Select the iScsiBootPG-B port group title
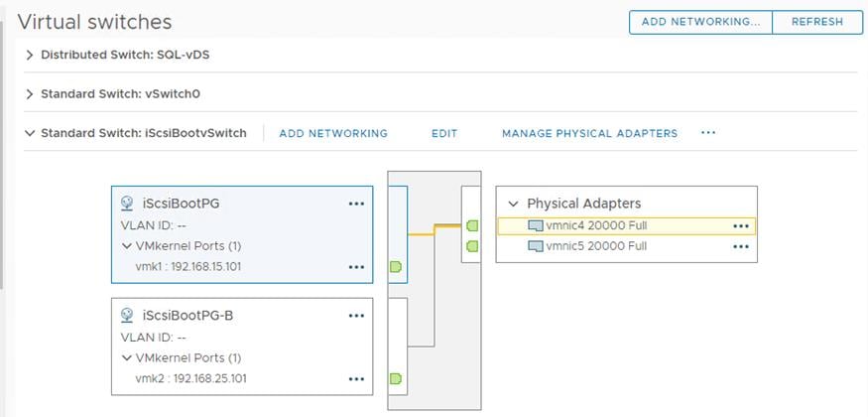The height and width of the screenshot is (417, 868). click(187, 316)
